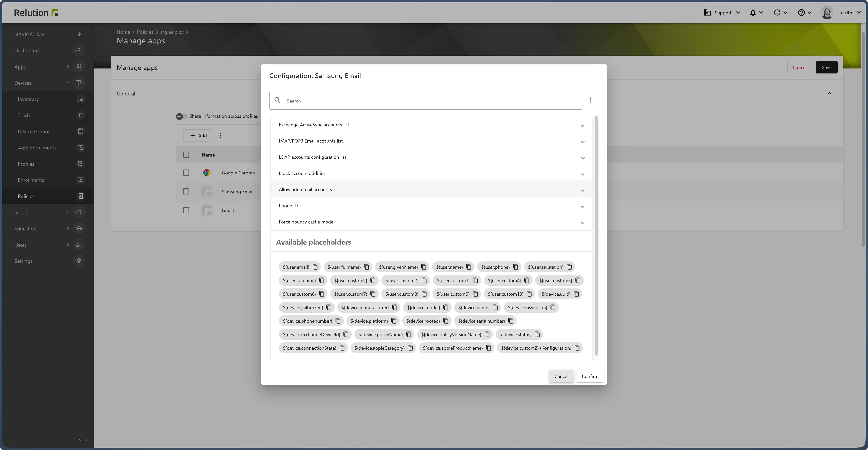
Task: Expand Force bouncy castle mode
Action: (431, 222)
